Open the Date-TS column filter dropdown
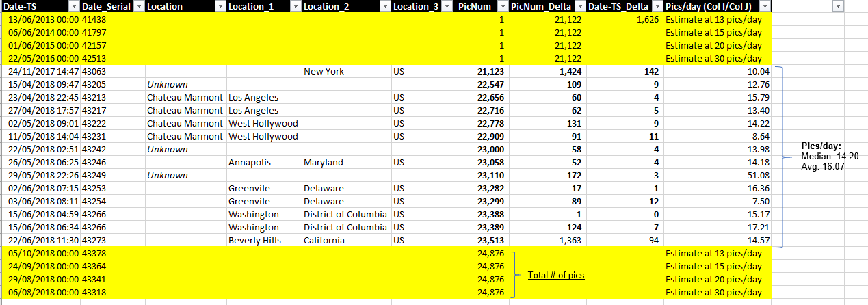The width and height of the screenshot is (868, 305). tap(73, 6)
